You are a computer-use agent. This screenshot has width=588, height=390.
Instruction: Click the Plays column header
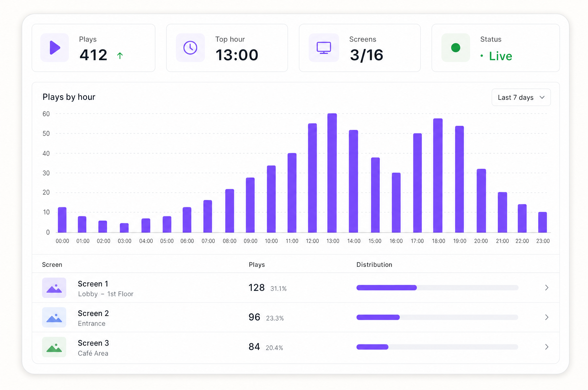pyautogui.click(x=257, y=265)
